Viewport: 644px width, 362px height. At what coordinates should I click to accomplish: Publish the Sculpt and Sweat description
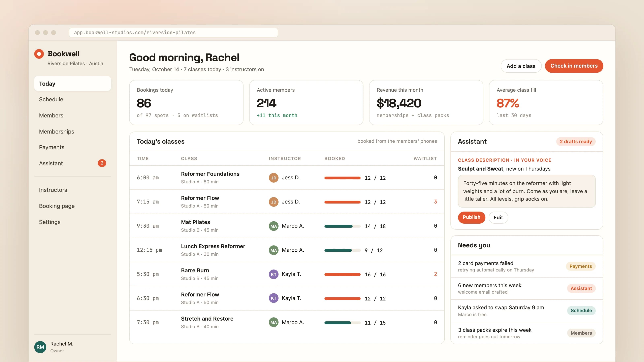[472, 217]
